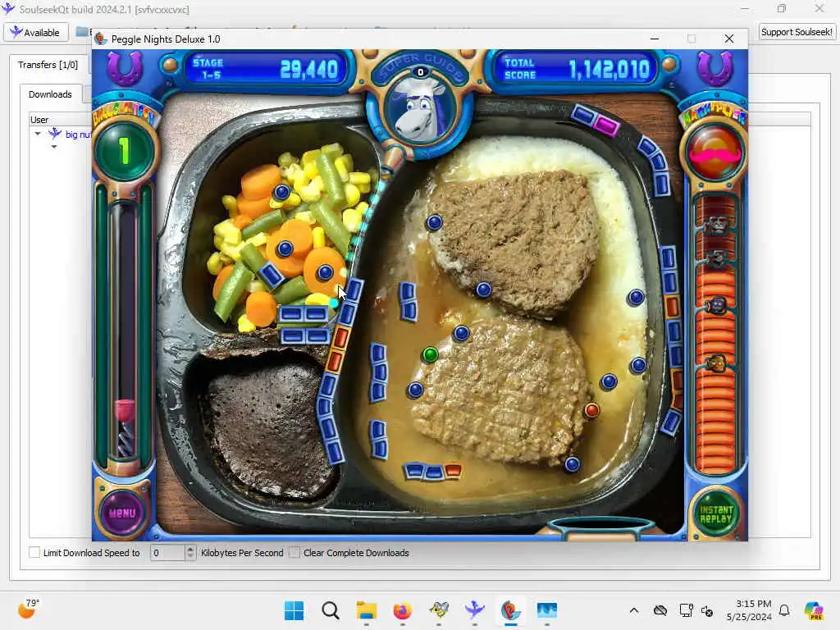Viewport: 840px width, 630px height.
Task: Switch to the Transfers [1/0] tab
Action: click(48, 65)
